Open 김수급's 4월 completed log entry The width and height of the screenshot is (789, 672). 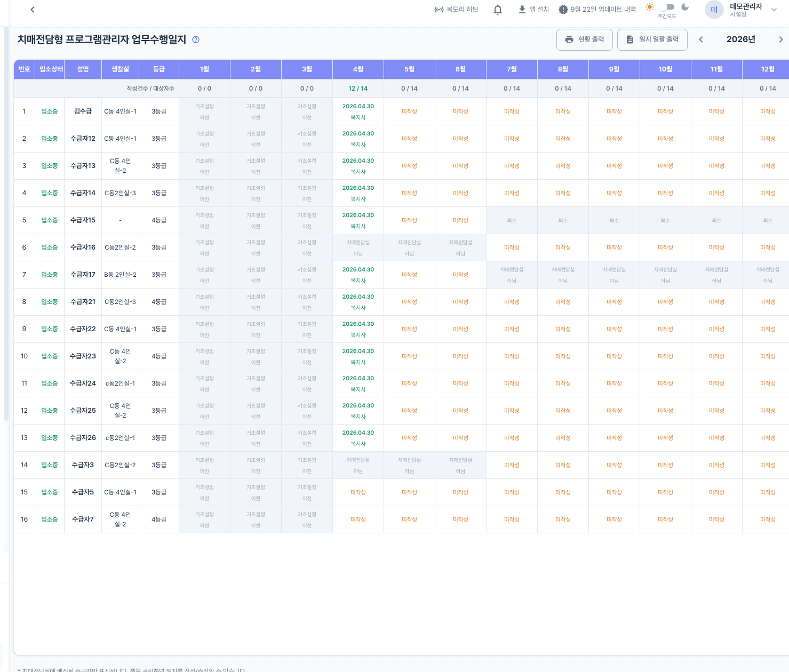[358, 111]
